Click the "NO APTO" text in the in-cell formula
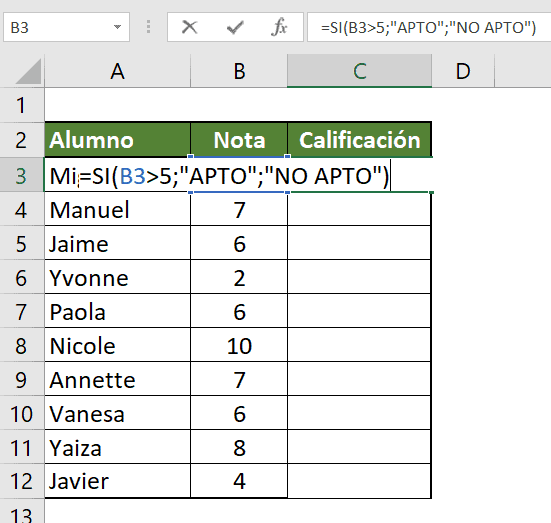Image resolution: width=551 pixels, height=523 pixels. click(323, 175)
